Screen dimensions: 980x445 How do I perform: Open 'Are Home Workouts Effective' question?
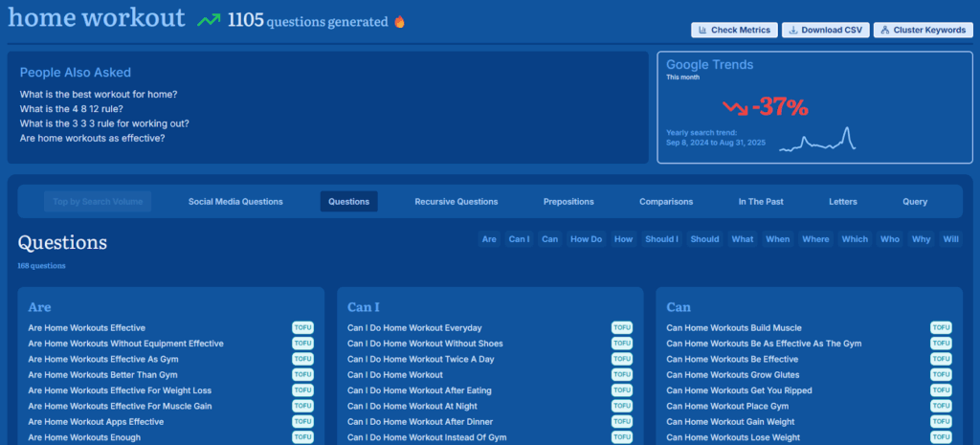(86, 328)
